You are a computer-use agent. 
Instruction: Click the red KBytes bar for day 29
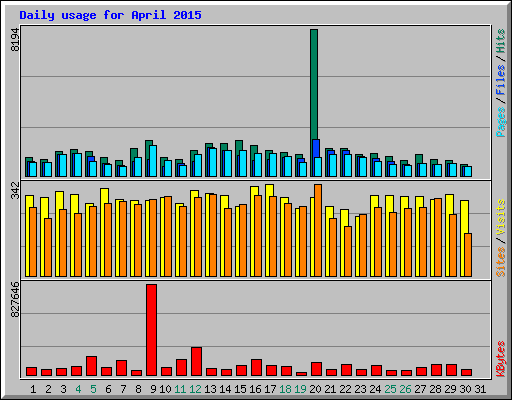(x=451, y=370)
